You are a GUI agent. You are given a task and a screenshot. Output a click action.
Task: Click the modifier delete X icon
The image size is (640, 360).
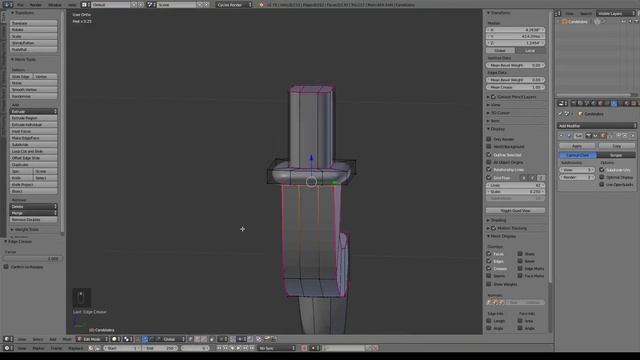point(633,136)
